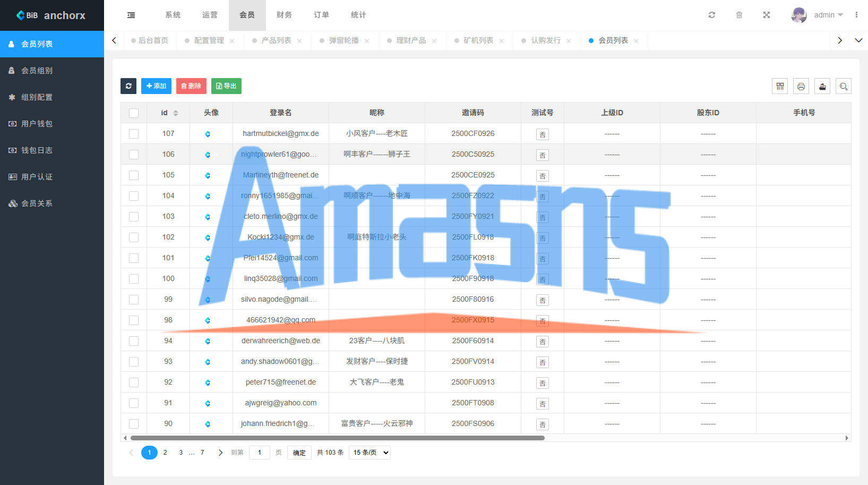Click the avatar icon for member 107
The width and height of the screenshot is (868, 485).
click(x=208, y=134)
